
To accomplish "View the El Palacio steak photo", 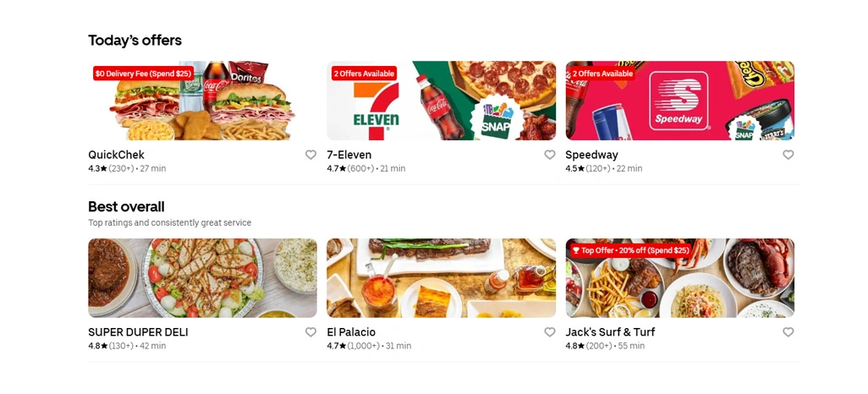I will click(x=442, y=278).
